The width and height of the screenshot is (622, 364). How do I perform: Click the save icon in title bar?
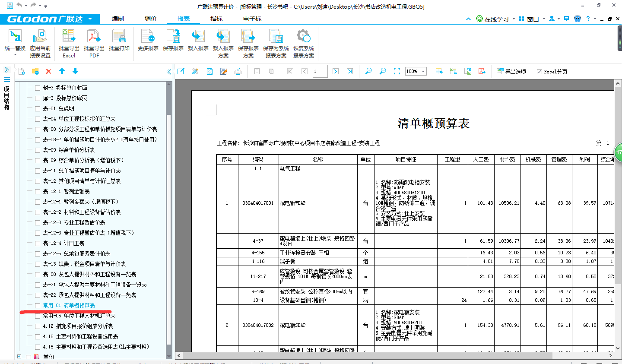[10, 6]
